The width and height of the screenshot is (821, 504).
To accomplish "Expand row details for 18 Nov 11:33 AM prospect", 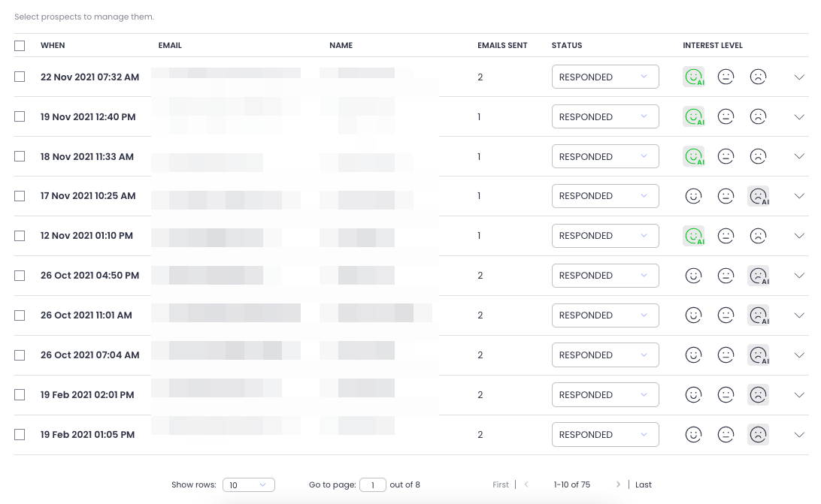I will tap(799, 156).
